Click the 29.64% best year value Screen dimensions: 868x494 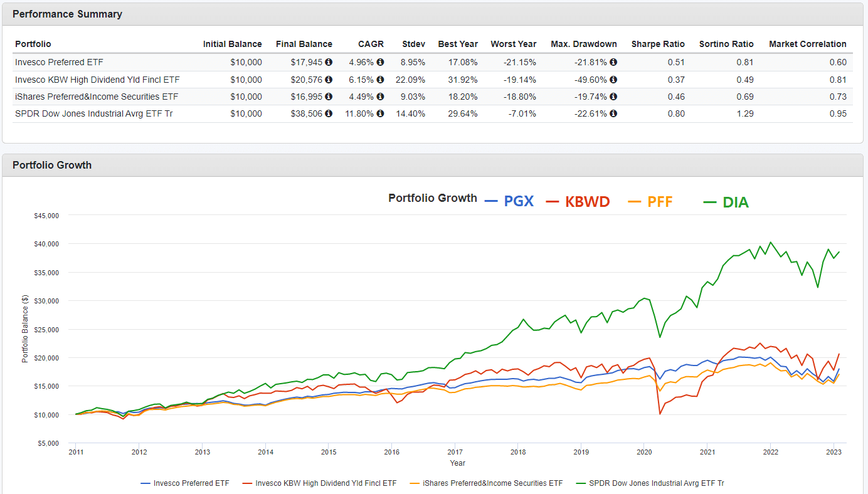pyautogui.click(x=463, y=113)
